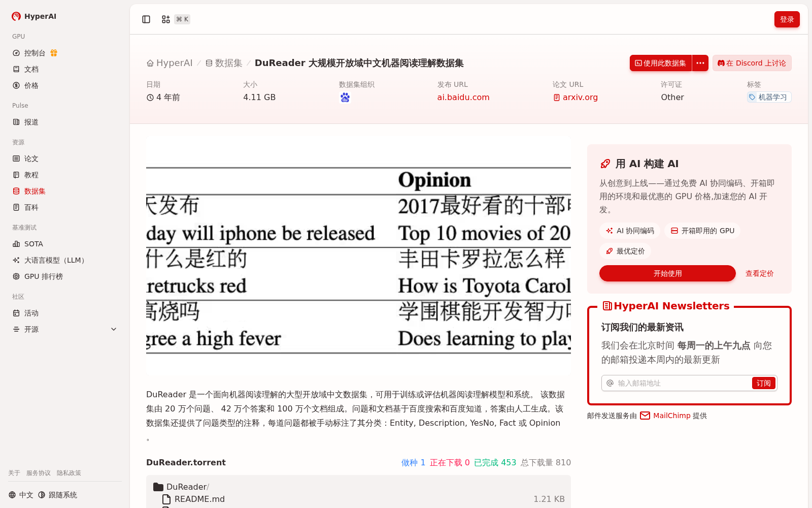Click the rocket icon by 用 AI 构建 AI
Viewport: 812px width, 508px height.
[x=605, y=164]
